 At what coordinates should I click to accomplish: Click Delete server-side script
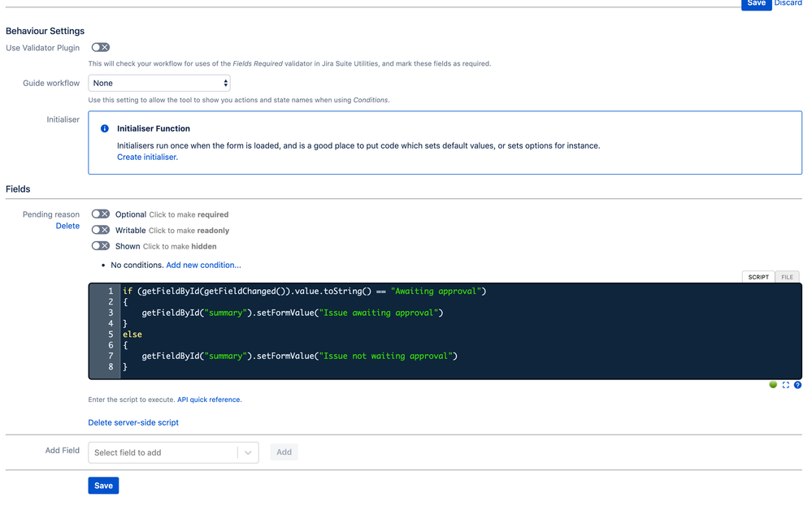pos(132,422)
